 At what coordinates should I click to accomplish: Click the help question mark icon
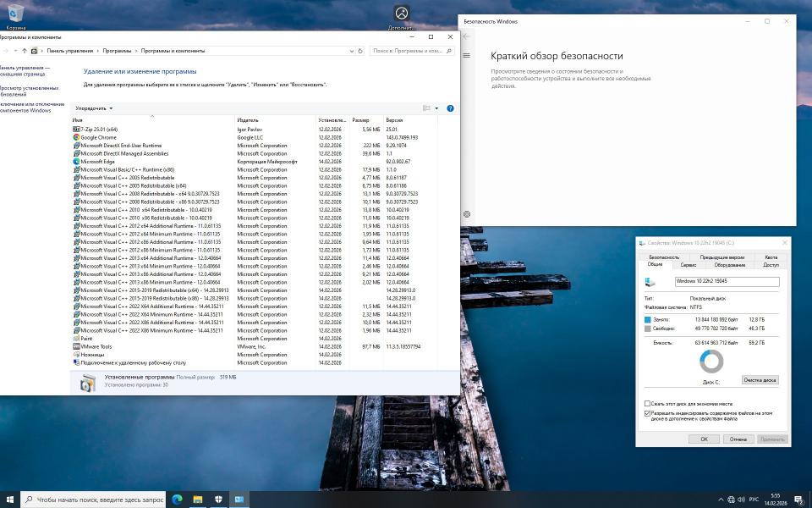tap(450, 108)
